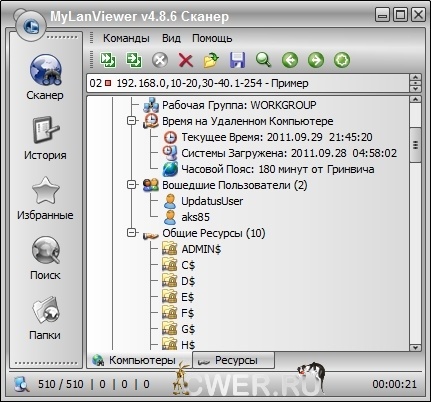
Task: Click the network icon beside Рабочая Группа
Action: [151, 105]
